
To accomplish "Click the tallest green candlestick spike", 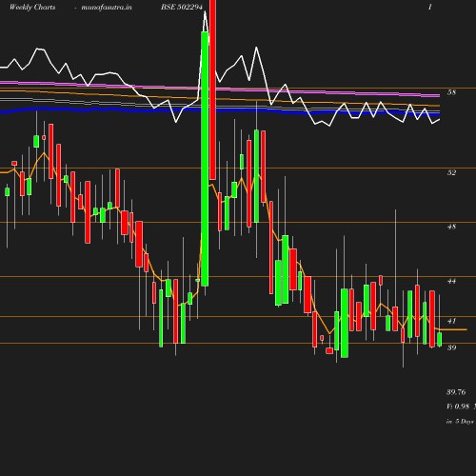I will [x=205, y=159].
